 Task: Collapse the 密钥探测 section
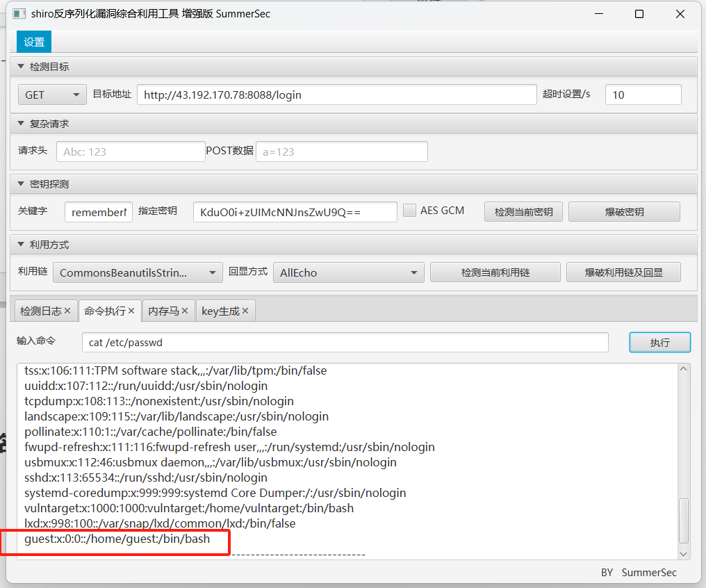coord(21,183)
